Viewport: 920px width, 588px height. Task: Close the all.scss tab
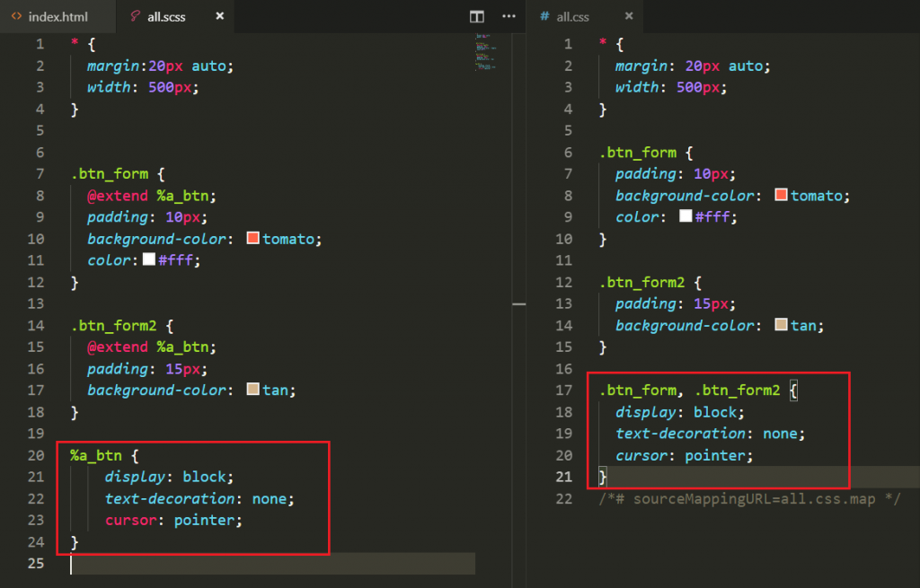point(220,16)
